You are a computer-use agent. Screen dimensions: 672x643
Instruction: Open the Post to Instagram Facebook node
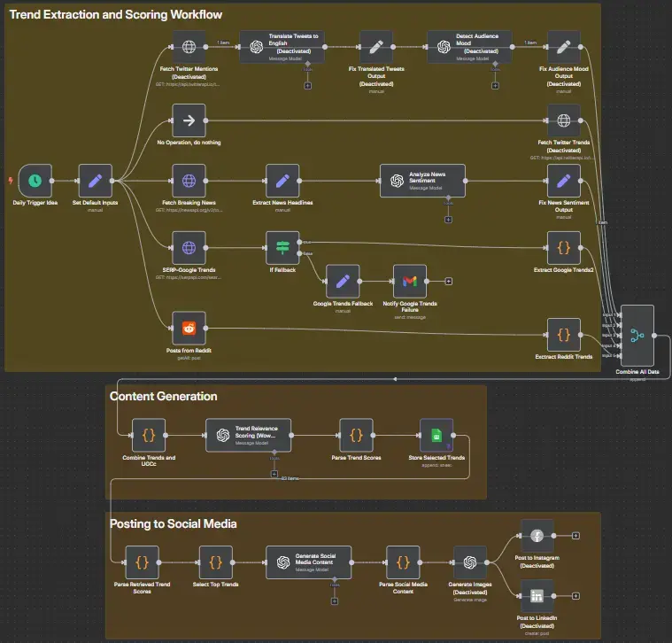coord(537,536)
